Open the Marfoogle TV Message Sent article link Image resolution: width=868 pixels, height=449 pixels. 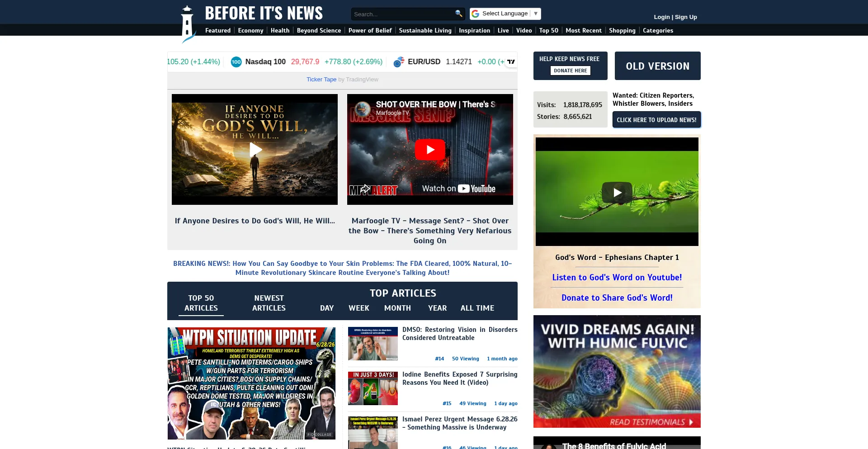[430, 231]
